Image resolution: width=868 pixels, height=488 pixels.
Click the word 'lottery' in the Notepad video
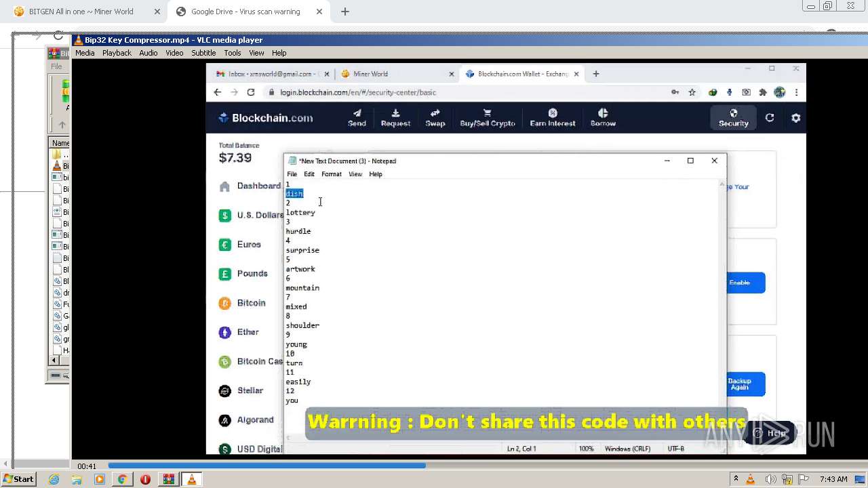click(300, 213)
